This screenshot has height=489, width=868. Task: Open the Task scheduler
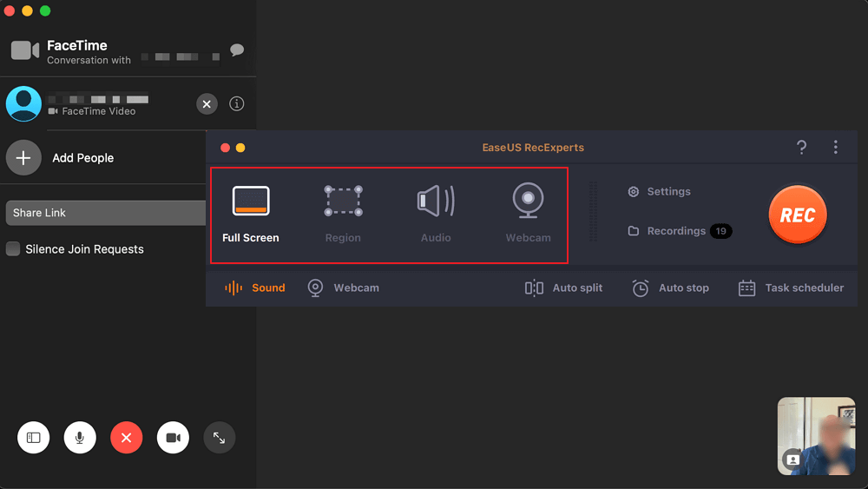[791, 288]
